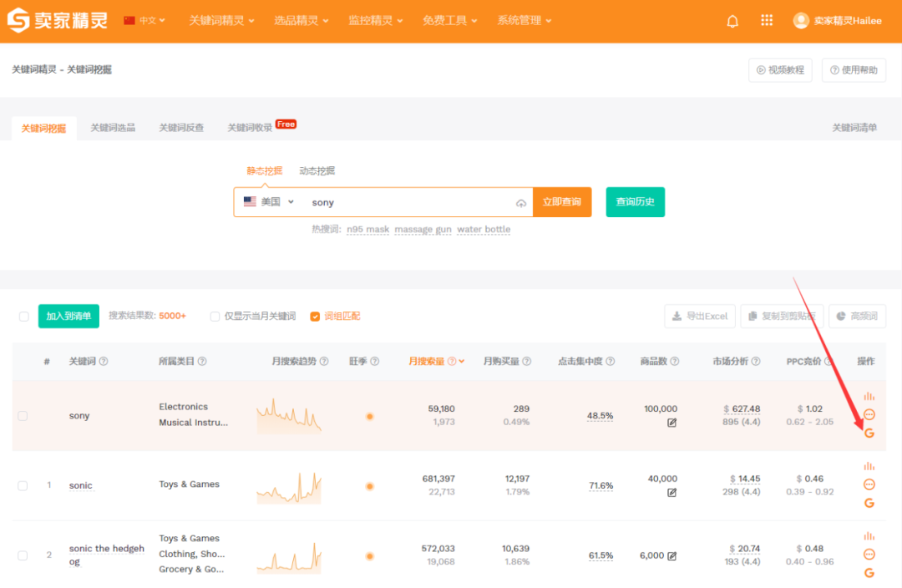Click edit icon beside 100,000 product count
Screen dimensions: 902x588
672,423
